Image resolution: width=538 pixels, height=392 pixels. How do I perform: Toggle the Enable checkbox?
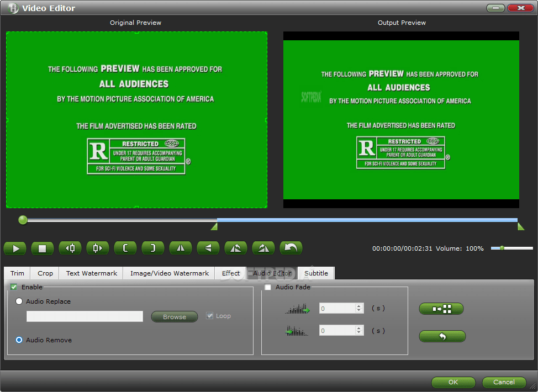click(x=14, y=287)
